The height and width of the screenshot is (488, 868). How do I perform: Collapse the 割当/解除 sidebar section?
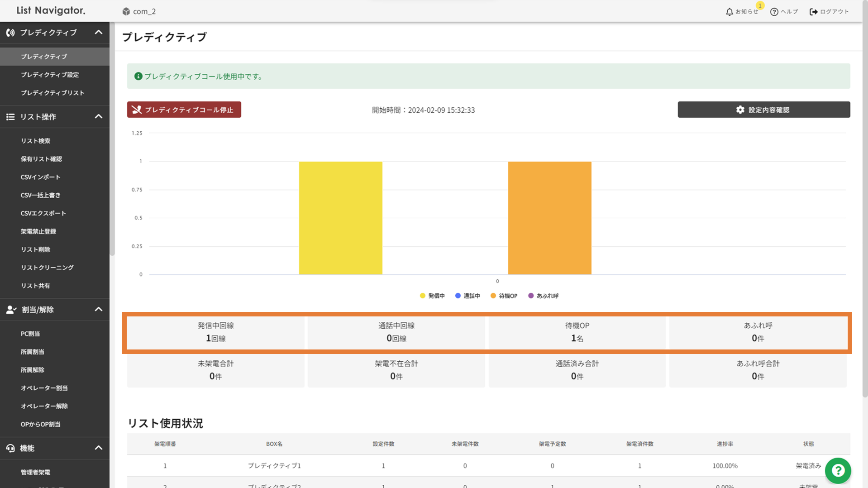tap(98, 310)
